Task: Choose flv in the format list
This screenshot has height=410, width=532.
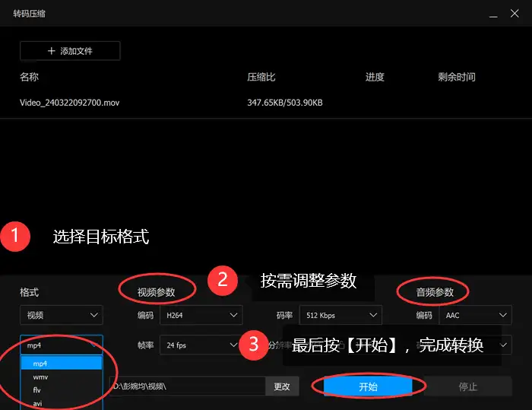Action: pyautogui.click(x=62, y=390)
